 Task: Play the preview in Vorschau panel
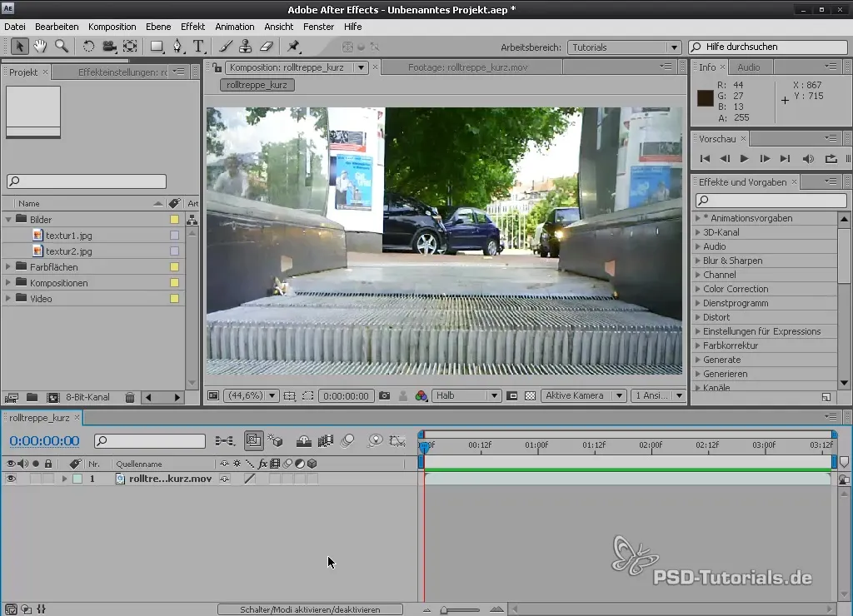tap(744, 159)
